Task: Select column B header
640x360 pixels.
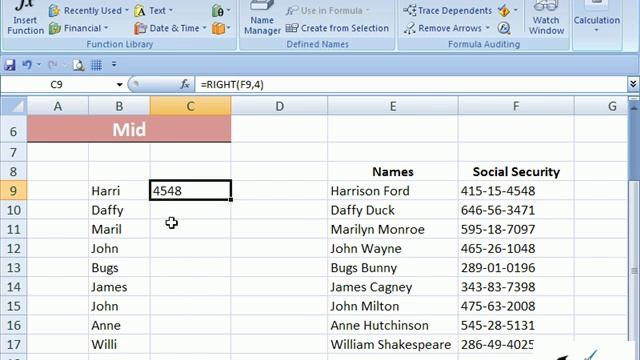Action: click(119, 106)
